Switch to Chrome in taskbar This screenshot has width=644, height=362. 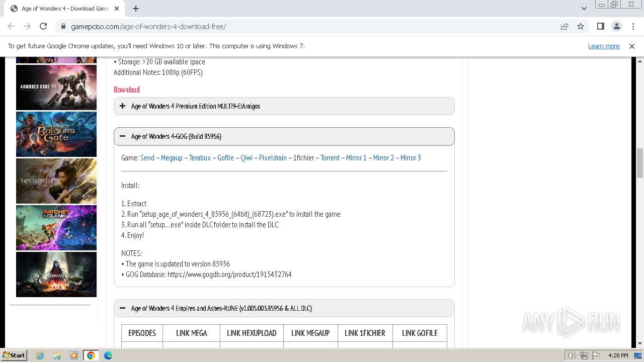click(x=91, y=355)
